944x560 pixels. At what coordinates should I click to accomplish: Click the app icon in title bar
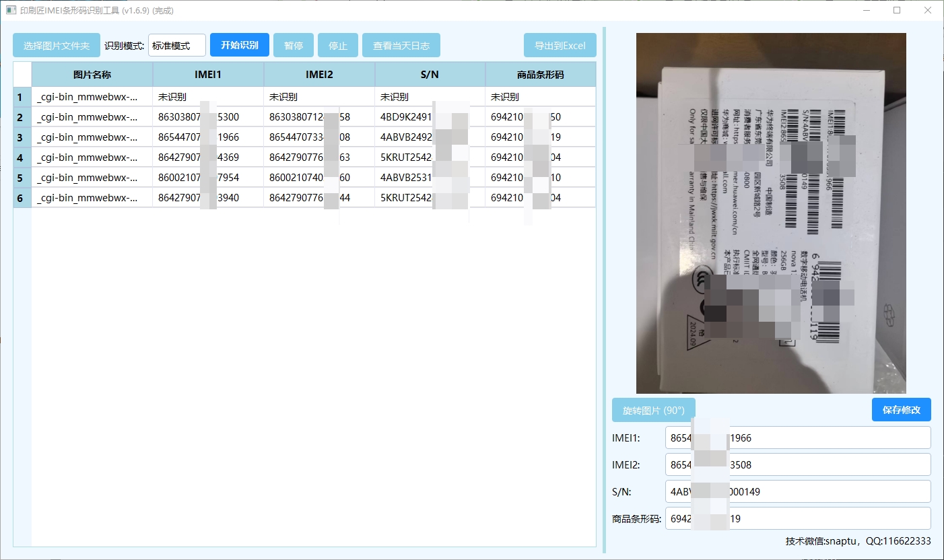(x=11, y=10)
